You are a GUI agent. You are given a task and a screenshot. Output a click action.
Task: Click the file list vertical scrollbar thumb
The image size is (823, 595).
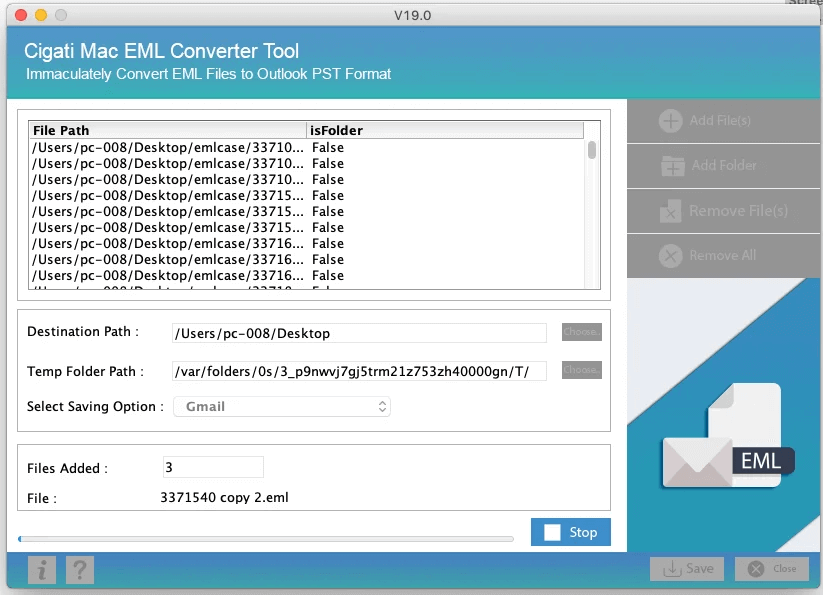point(592,150)
